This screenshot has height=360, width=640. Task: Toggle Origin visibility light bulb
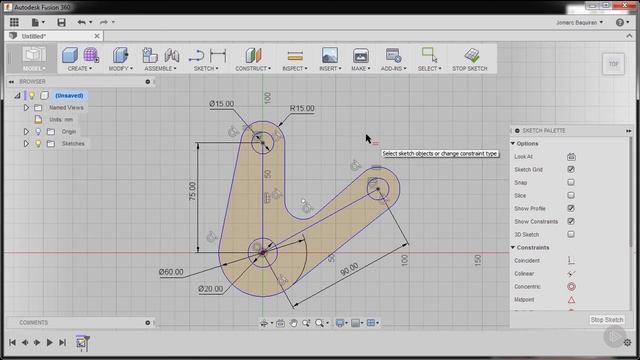click(x=38, y=131)
